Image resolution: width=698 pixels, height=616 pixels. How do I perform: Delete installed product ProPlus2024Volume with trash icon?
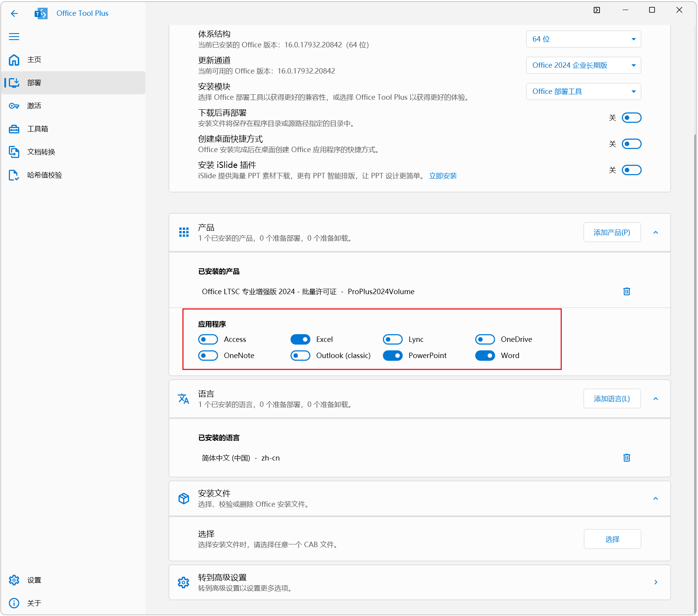click(627, 291)
